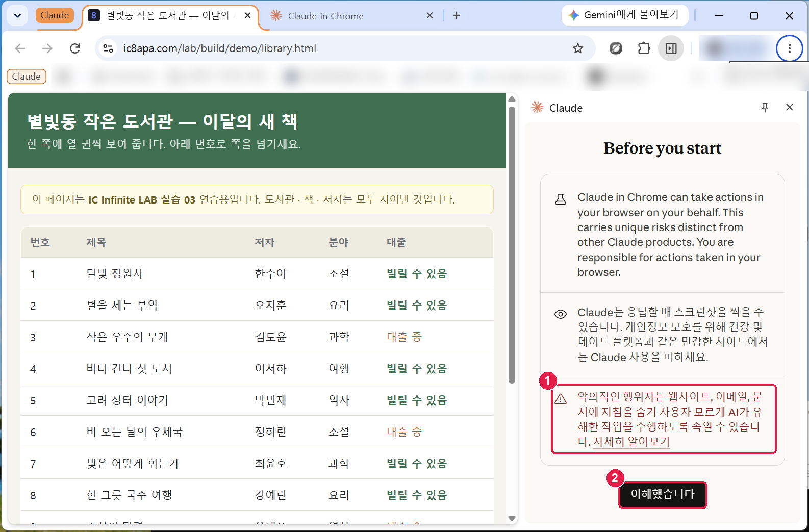Viewport: 809px width, 532px height.
Task: Select the book title 한 그릇 국수 여행
Action: click(x=129, y=495)
